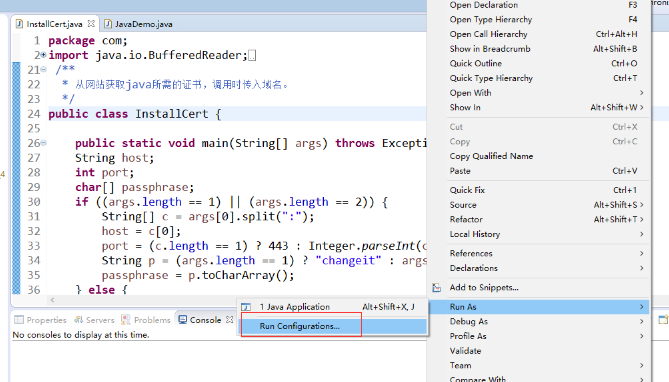The height and width of the screenshot is (382, 669).
Task: Click the Problems view icon
Action: coord(125,320)
